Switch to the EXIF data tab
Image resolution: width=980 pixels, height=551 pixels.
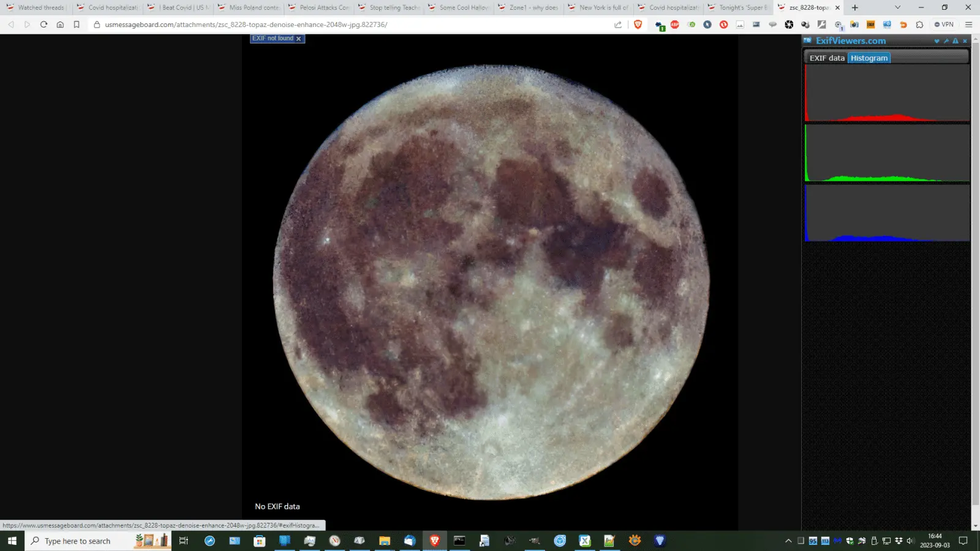point(827,58)
